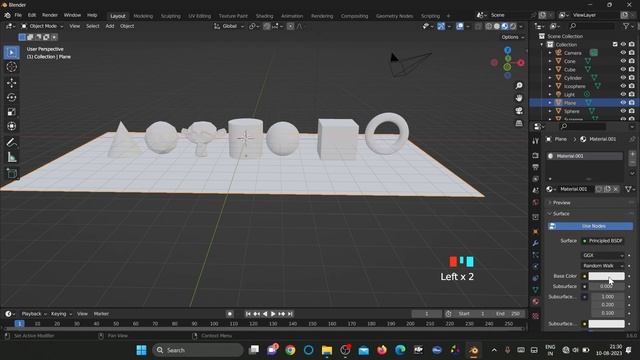This screenshot has height=360, width=640.
Task: Jump to the timeline start frame
Action: click(248, 314)
